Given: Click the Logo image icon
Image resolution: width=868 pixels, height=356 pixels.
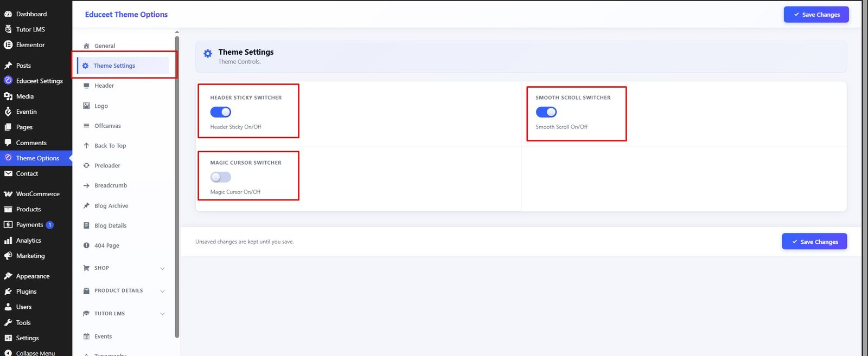Looking at the screenshot, I should (x=86, y=106).
